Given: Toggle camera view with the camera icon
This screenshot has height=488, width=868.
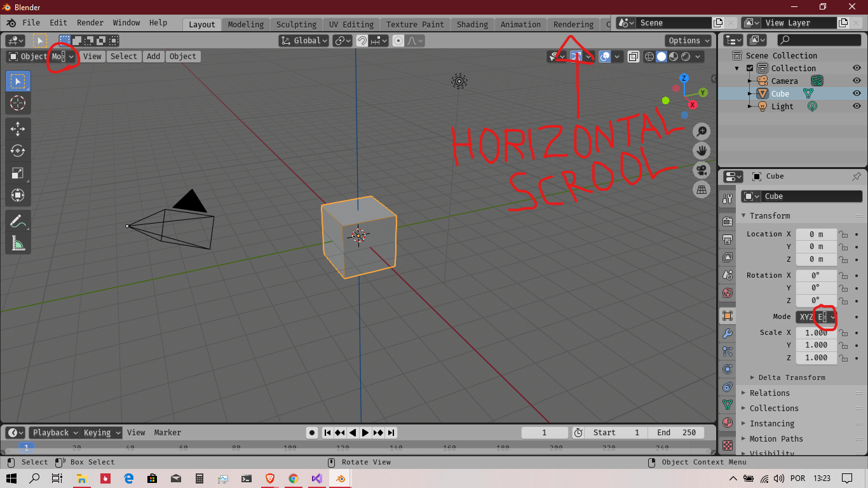Looking at the screenshot, I should click(702, 170).
